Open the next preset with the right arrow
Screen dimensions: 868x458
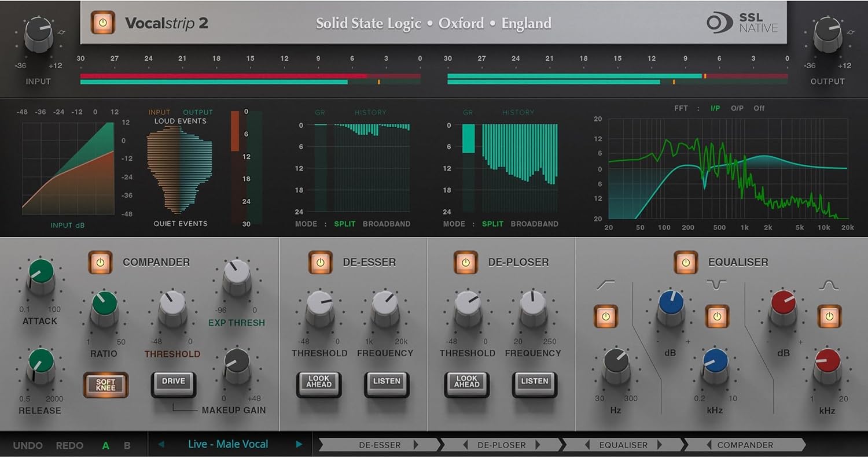pos(299,444)
